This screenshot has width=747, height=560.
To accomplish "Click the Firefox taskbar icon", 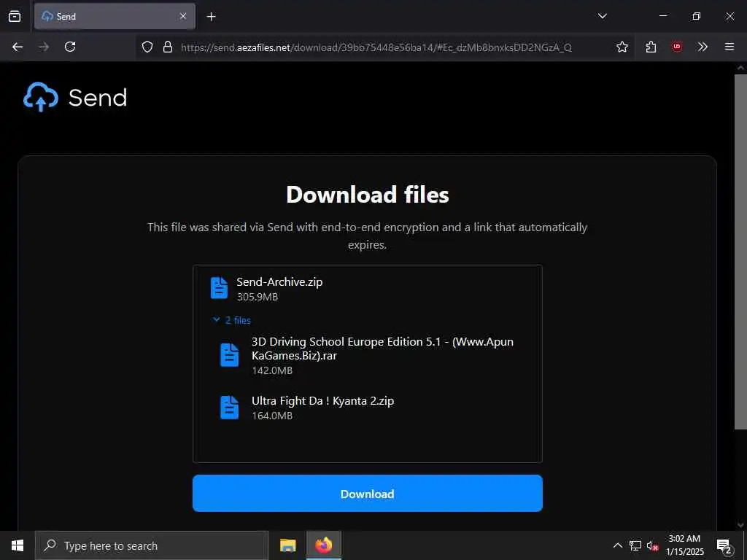I will [323, 545].
